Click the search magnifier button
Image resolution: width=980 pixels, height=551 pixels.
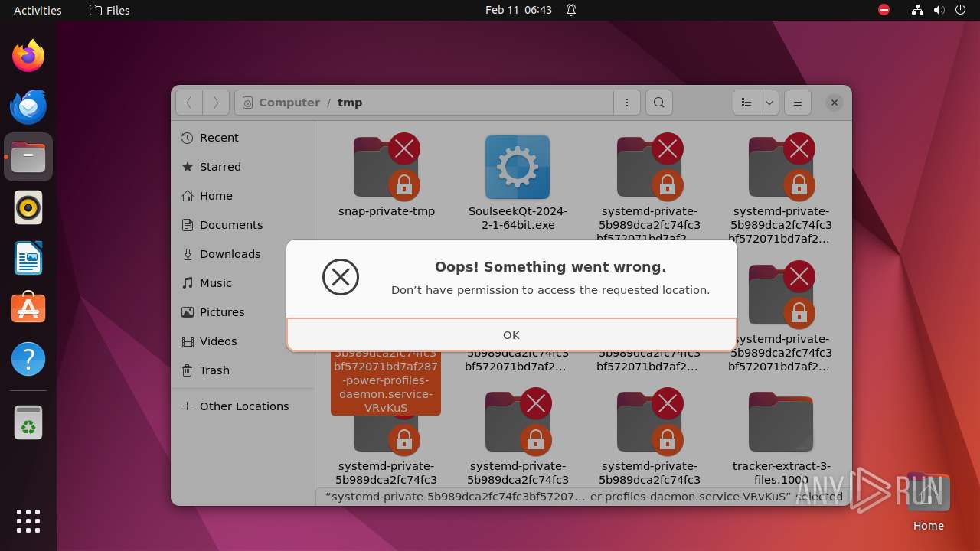tap(659, 103)
